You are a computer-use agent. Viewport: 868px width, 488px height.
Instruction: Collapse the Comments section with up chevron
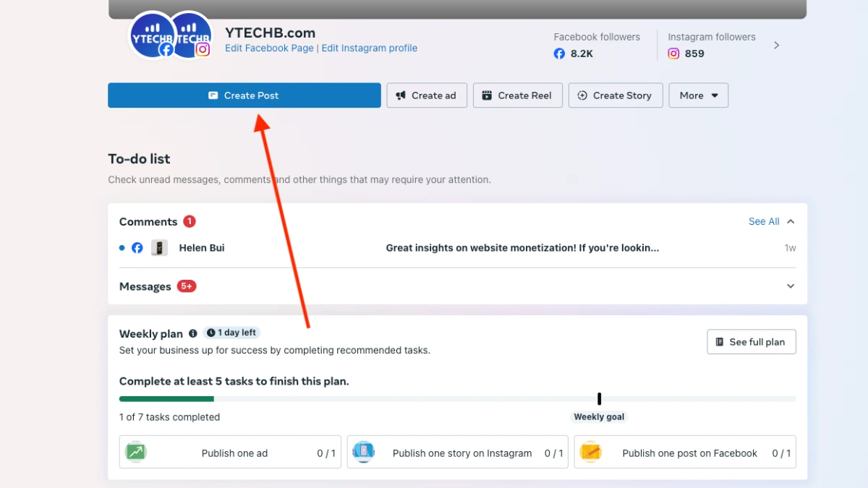[x=791, y=221]
